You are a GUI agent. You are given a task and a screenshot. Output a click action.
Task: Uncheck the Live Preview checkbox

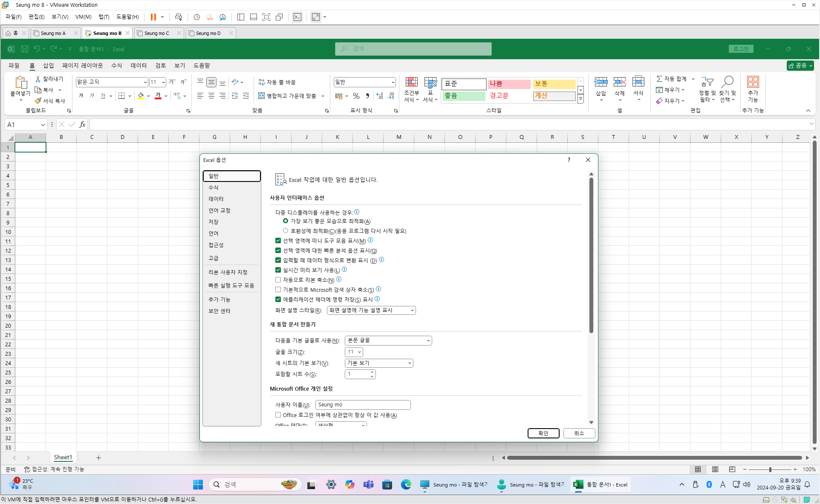(x=278, y=270)
